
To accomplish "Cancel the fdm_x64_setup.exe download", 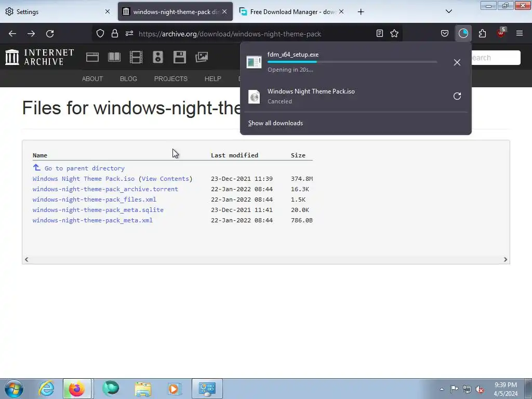I will [x=457, y=62].
